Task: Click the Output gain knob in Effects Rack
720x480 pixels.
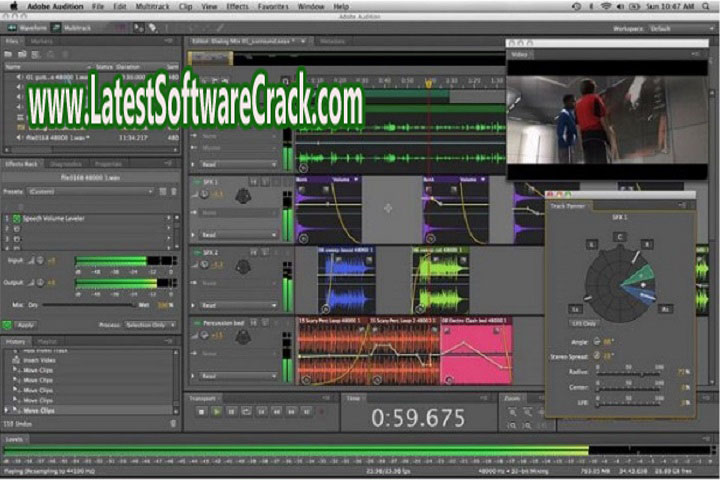Action: coord(40,282)
